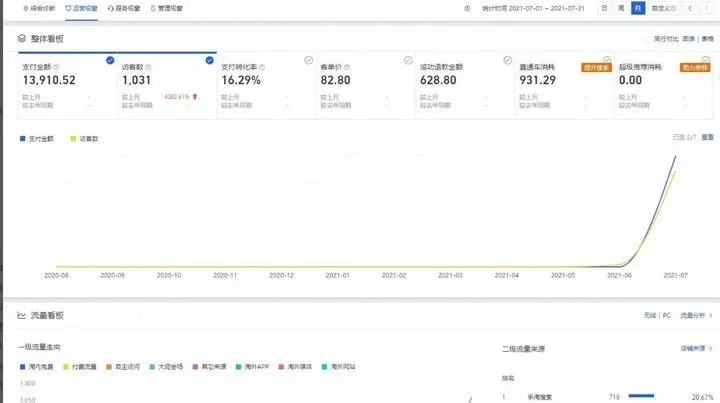
Task: Click the 1,031 visitor count value
Action: point(136,80)
